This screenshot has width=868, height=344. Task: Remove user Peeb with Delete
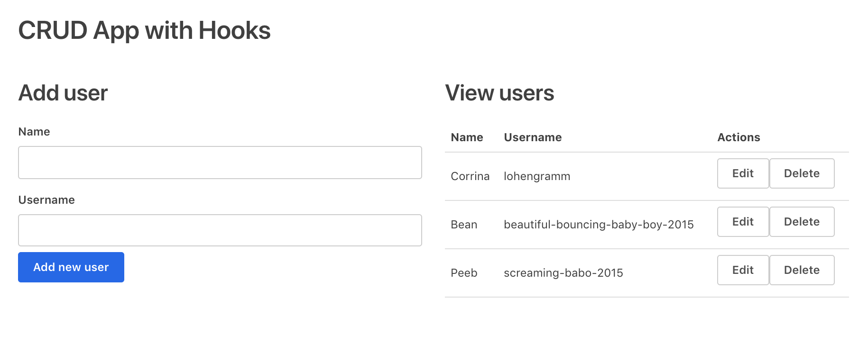coord(801,270)
